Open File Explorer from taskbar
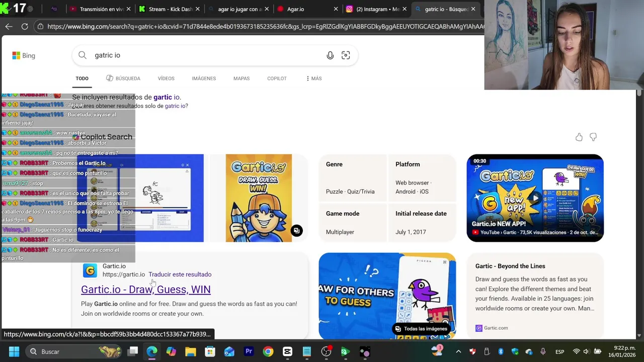The image size is (644, 362). 191,351
